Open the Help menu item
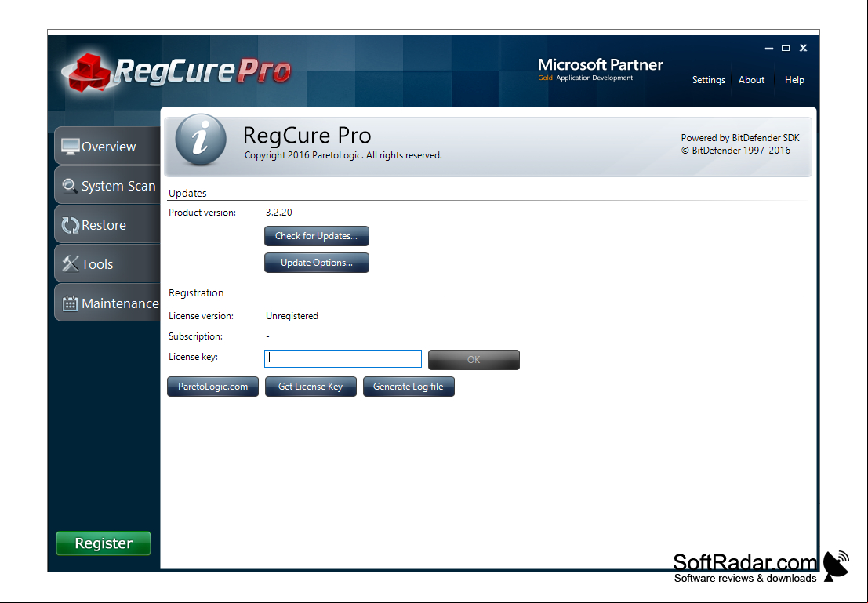 794,80
